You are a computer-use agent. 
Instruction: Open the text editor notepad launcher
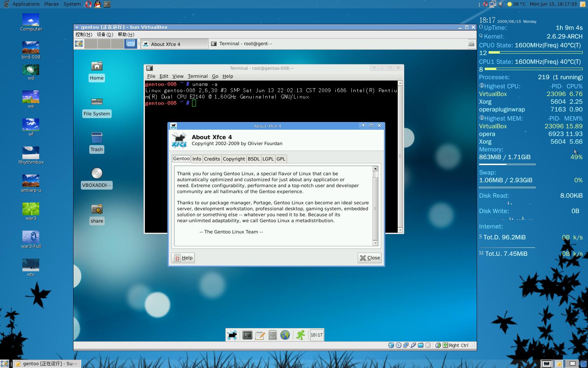[x=260, y=335]
